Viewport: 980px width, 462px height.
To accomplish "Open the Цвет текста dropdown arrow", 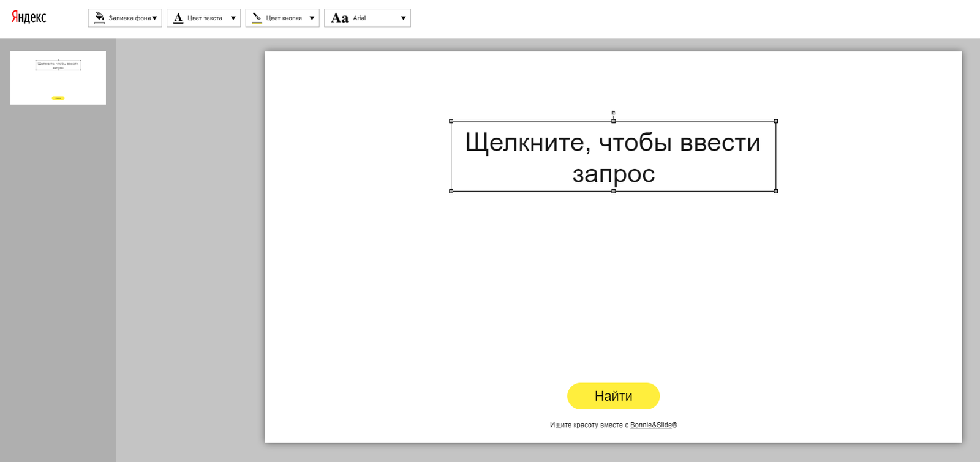I will click(x=233, y=18).
